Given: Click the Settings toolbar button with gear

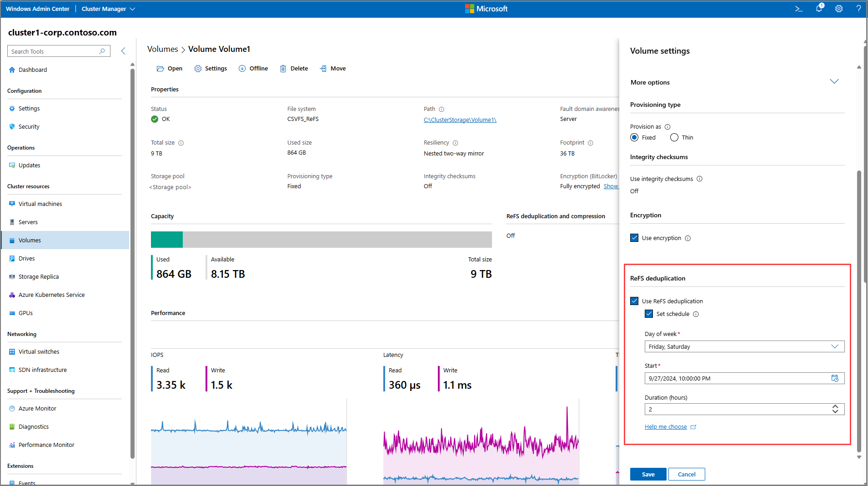Looking at the screenshot, I should [x=211, y=69].
